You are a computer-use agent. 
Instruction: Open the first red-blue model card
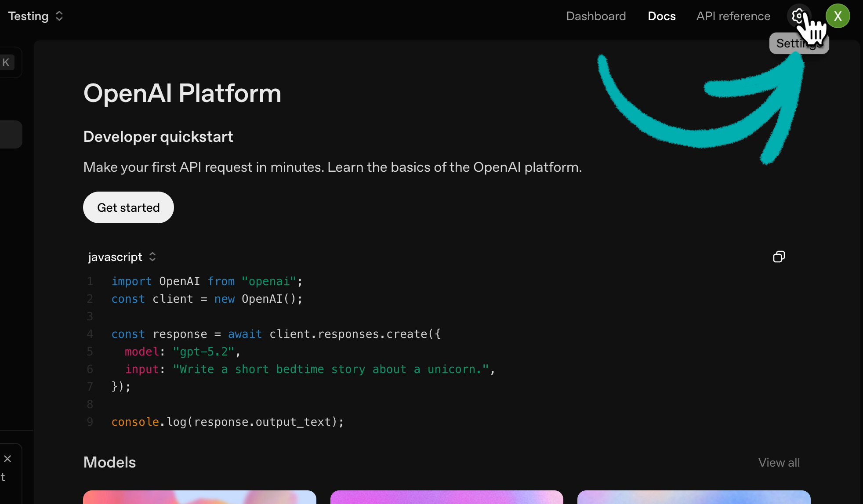point(199,497)
